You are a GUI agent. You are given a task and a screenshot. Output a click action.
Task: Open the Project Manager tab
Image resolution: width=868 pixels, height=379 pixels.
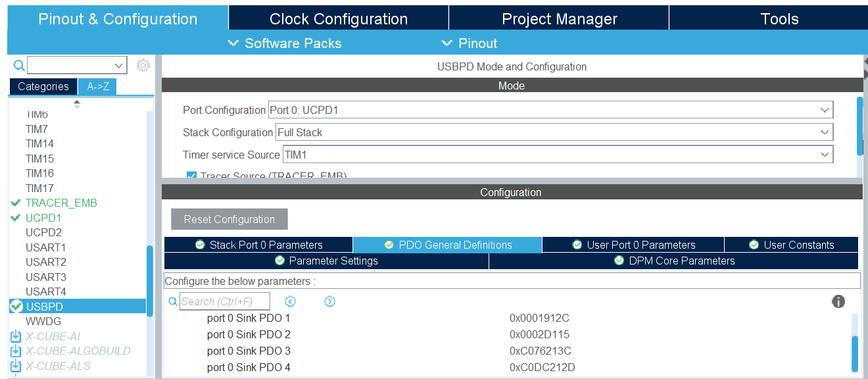pyautogui.click(x=558, y=18)
